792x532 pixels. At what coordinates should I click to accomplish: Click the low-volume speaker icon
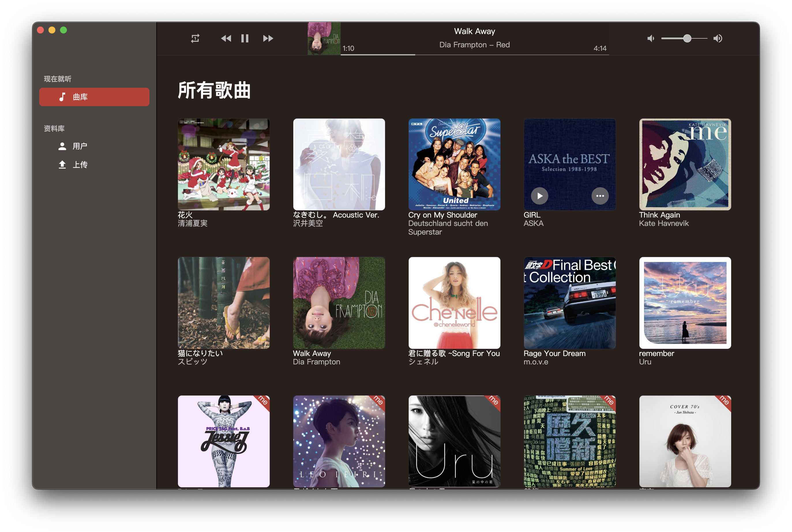pos(650,38)
